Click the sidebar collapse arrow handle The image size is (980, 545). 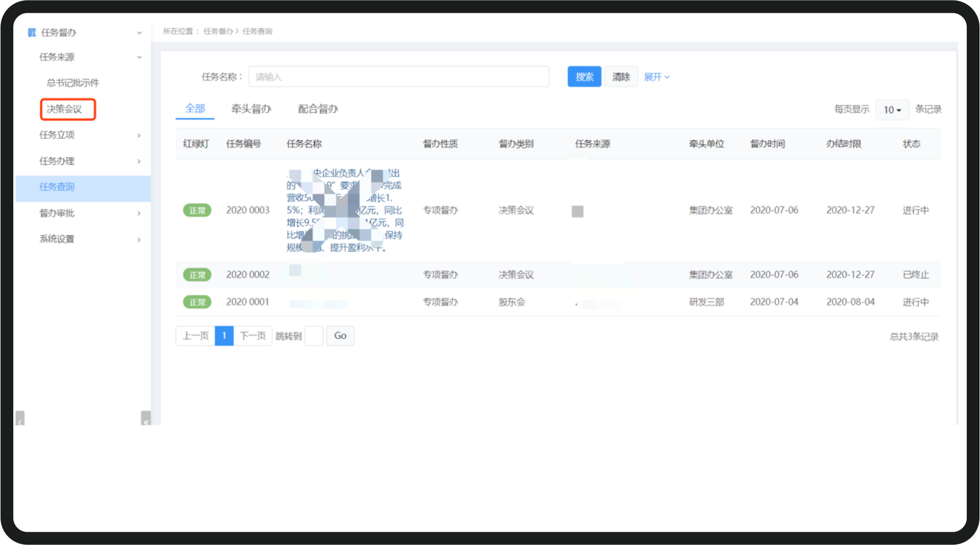coord(146,418)
